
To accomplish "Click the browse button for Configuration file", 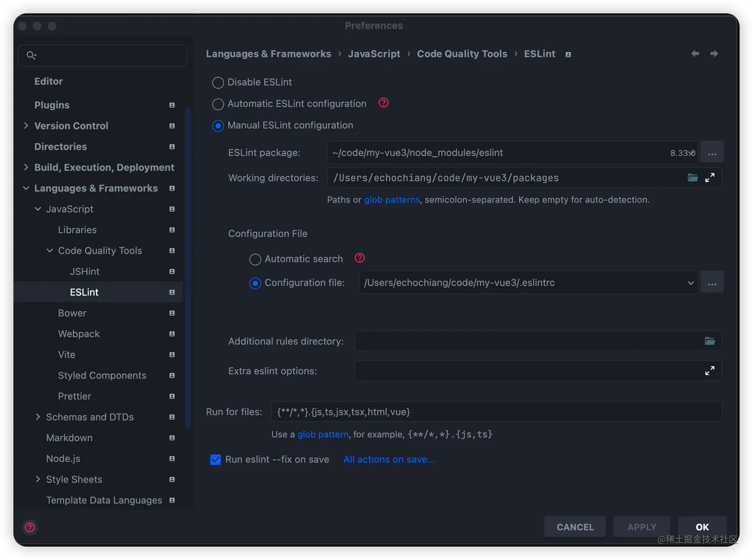I will pos(712,283).
